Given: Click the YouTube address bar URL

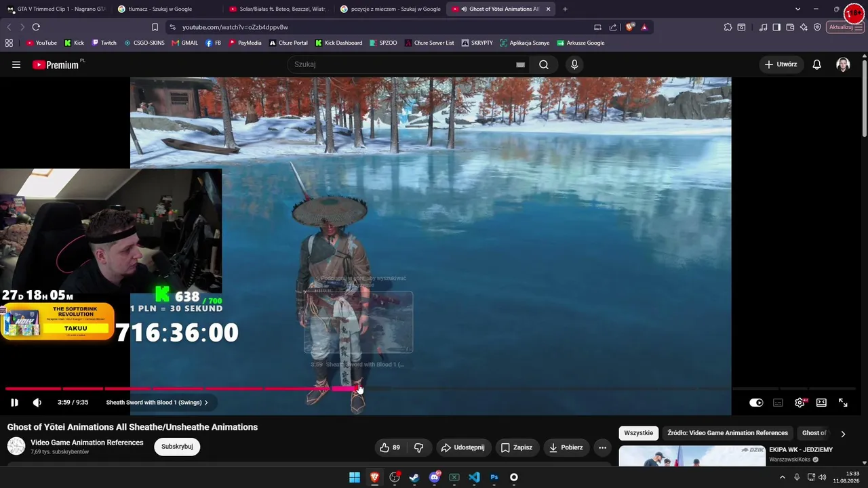Looking at the screenshot, I should tap(235, 27).
